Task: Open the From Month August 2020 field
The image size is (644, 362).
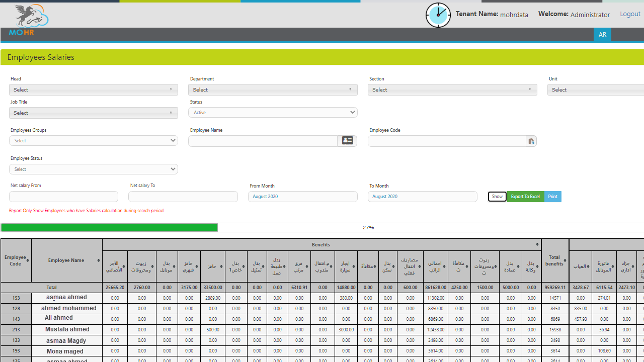Action: point(303,197)
